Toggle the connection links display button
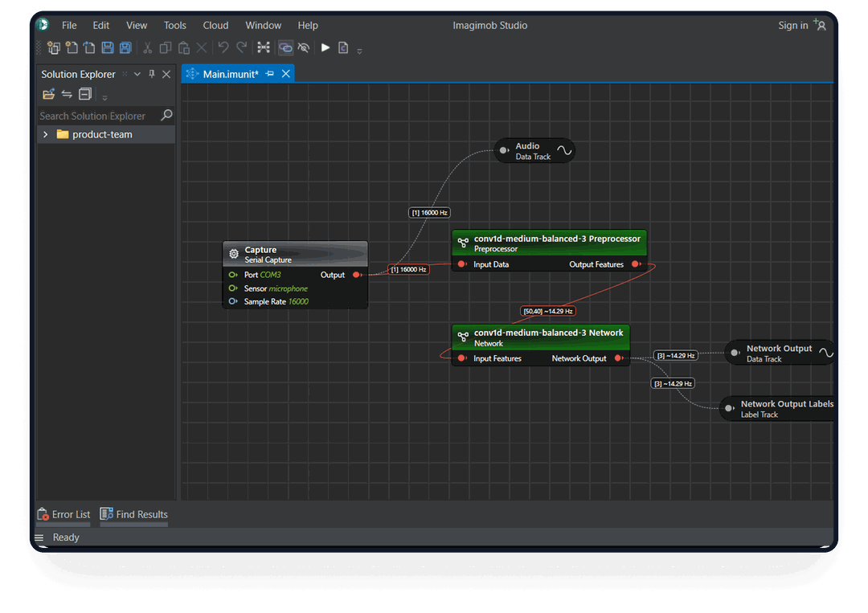The width and height of the screenshot is (868, 613). 285,48
